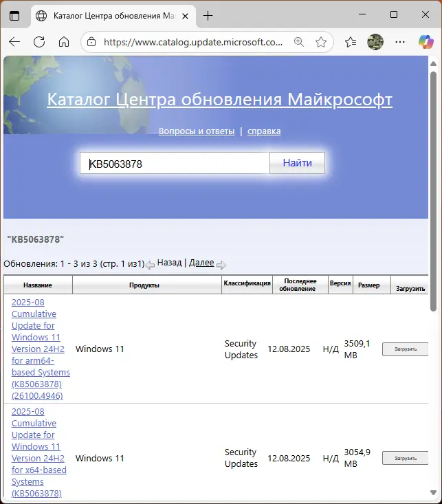Click the results count text Обновления: 1 - 3

(74, 264)
